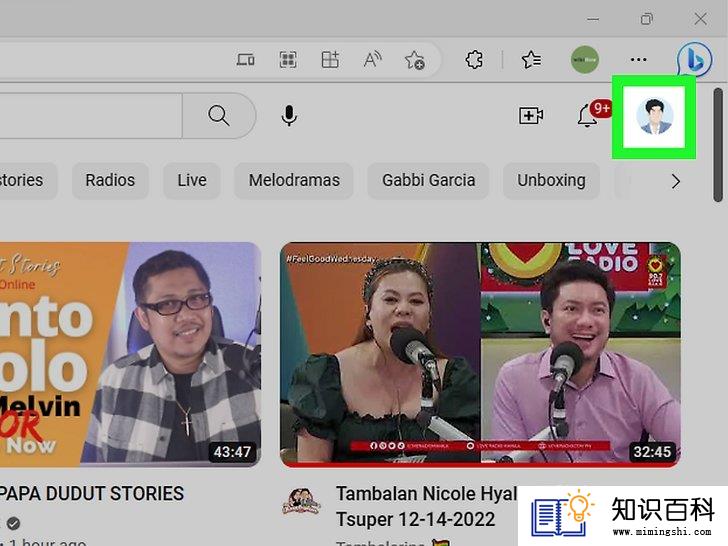This screenshot has height=546, width=728.
Task: Open Edge Settings and more menu
Action: [x=638, y=59]
